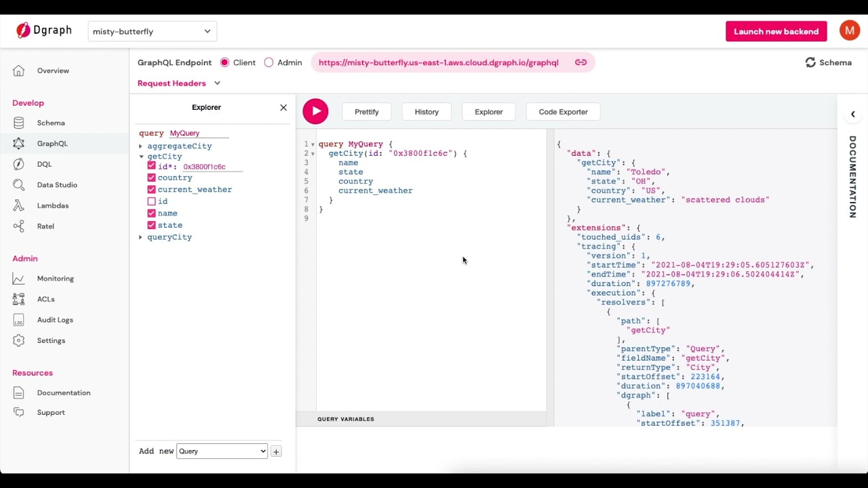Click the Ratel icon
The height and width of the screenshot is (488, 868).
pos(18,226)
